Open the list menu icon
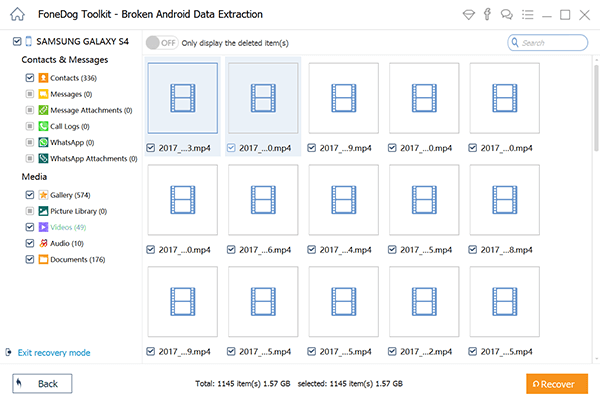Screen dimensions: 600x402 coord(528,15)
